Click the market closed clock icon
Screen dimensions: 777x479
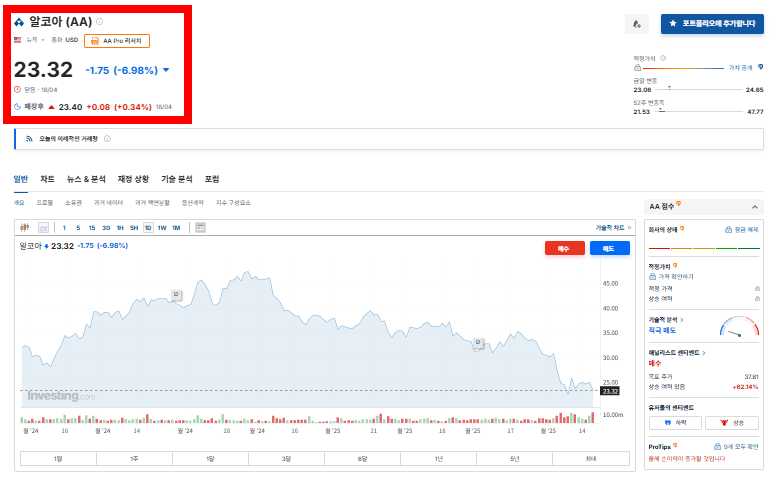coord(17,90)
